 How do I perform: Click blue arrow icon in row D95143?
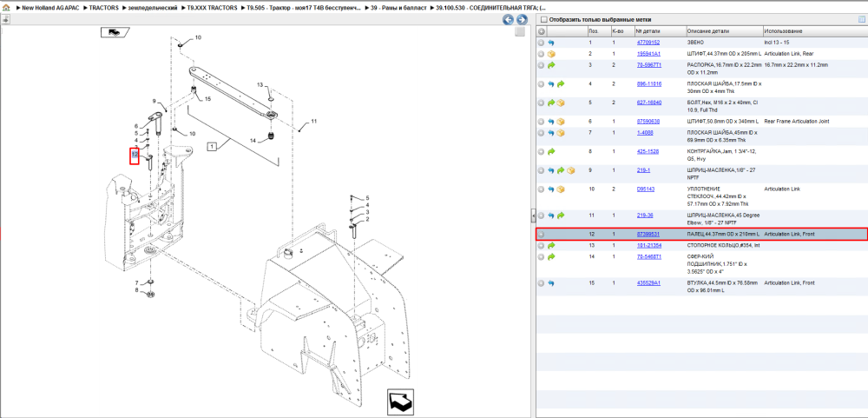click(551, 189)
